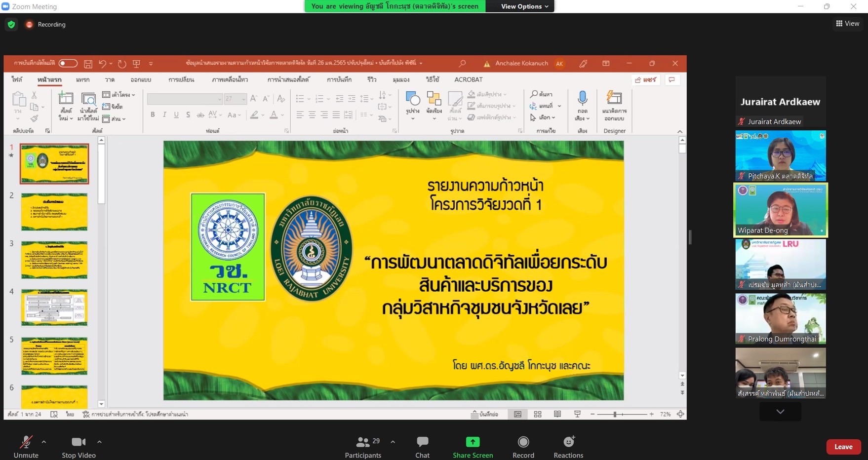The height and width of the screenshot is (460, 868).
Task: Click the font color A swatch
Action: [x=274, y=115]
